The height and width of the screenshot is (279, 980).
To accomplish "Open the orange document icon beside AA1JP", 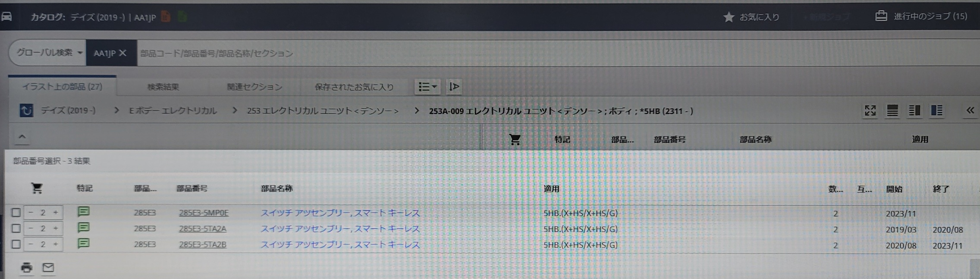I will 166,17.
